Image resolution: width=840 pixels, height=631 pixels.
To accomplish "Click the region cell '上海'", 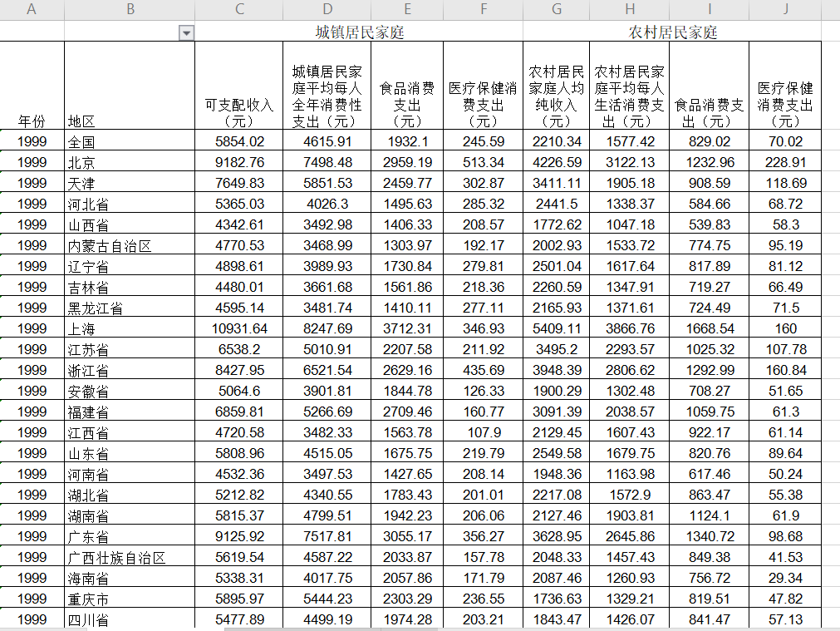I will click(x=130, y=328).
